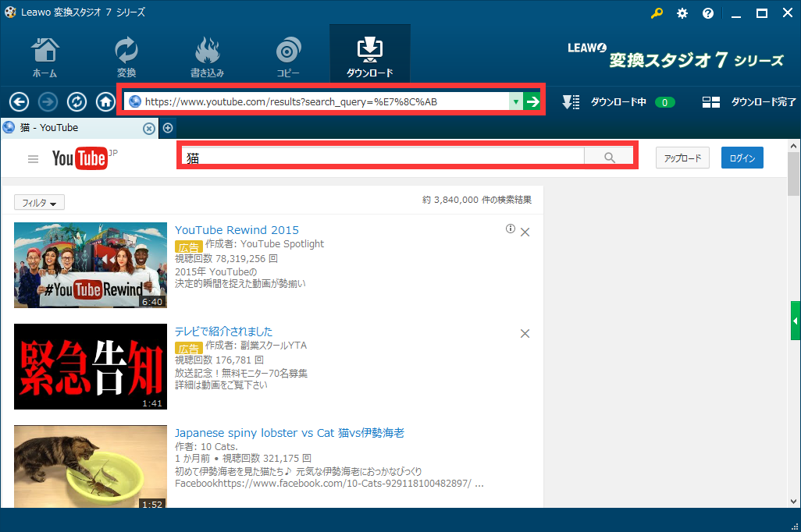Open the YouTube Rewind 2015 video link
Image resolution: width=801 pixels, height=532 pixels.
pos(237,230)
